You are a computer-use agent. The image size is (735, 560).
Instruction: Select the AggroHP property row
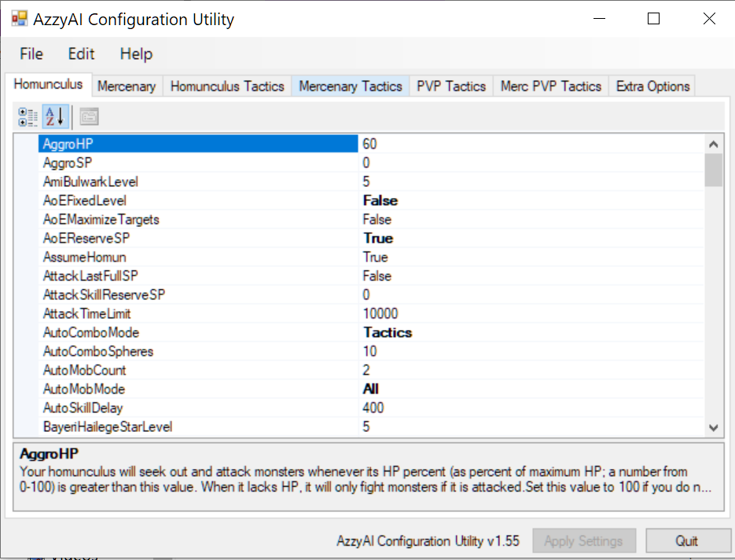[198, 144]
